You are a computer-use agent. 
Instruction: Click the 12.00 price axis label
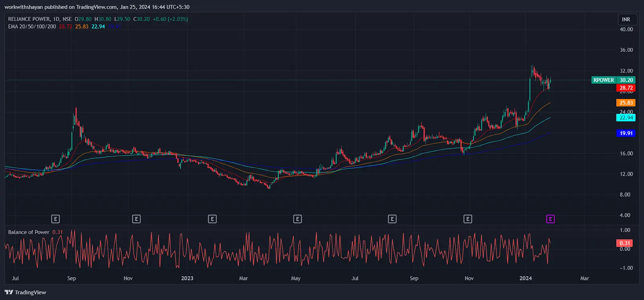(x=626, y=174)
